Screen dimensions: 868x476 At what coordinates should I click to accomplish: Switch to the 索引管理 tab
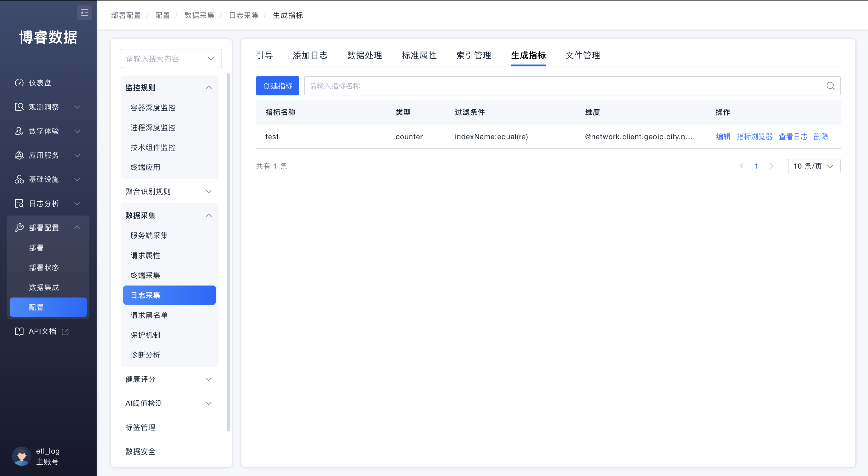click(x=473, y=55)
